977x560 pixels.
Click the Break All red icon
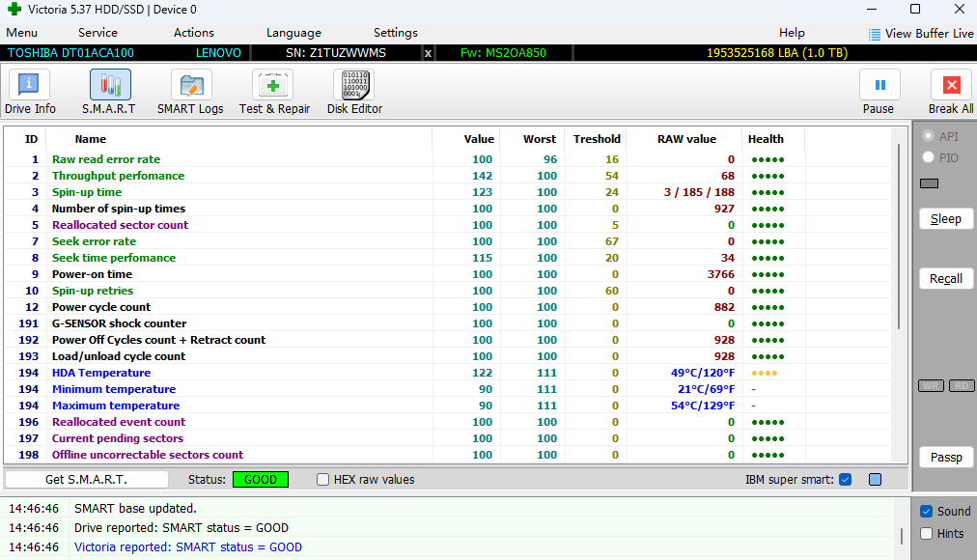pyautogui.click(x=950, y=86)
